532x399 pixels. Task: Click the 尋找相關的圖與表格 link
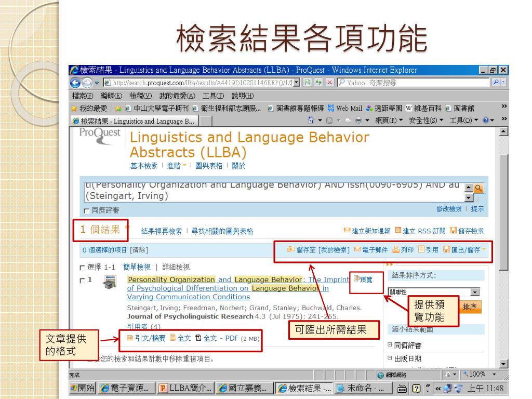click(222, 231)
